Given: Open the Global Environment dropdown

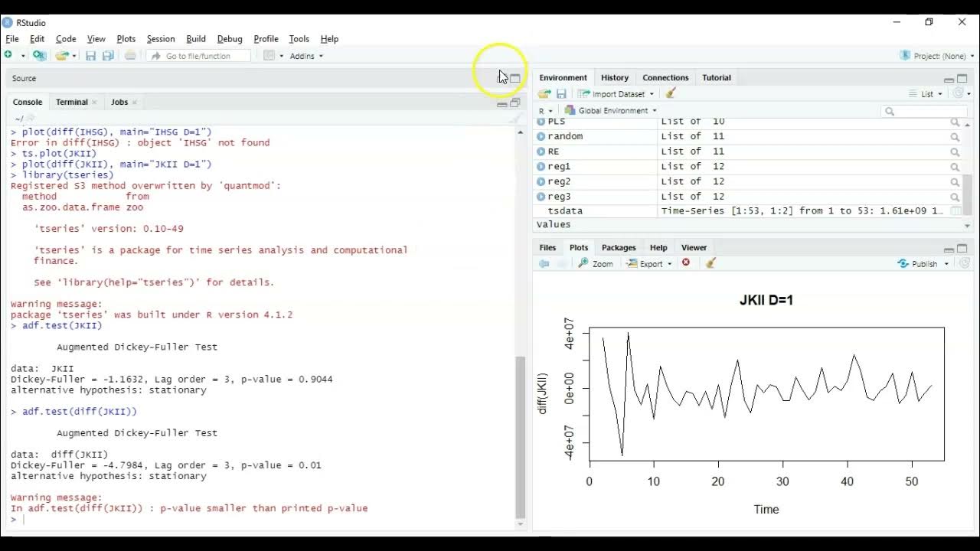Looking at the screenshot, I should coord(610,111).
